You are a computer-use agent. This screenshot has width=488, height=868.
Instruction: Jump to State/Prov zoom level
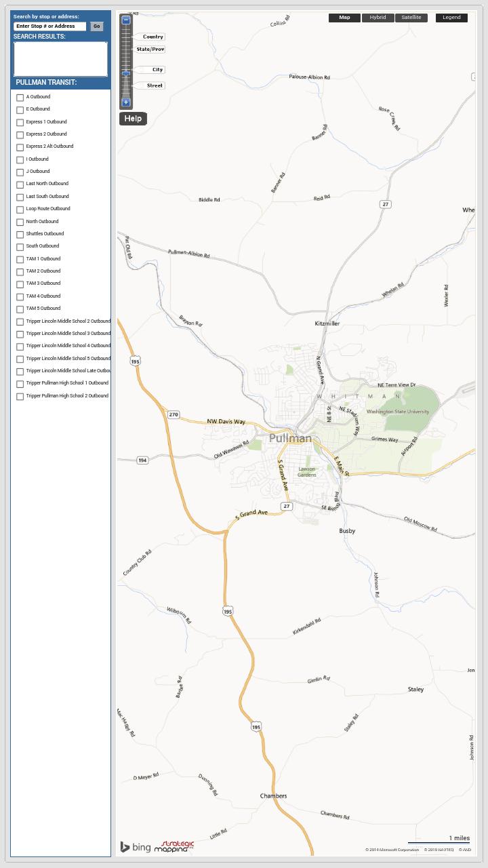(150, 50)
